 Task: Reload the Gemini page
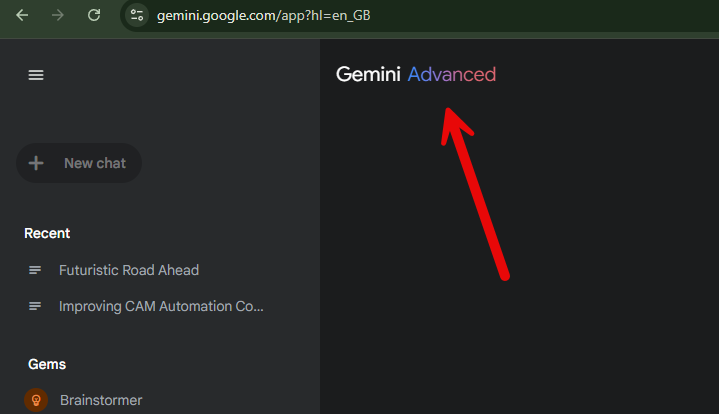click(94, 16)
